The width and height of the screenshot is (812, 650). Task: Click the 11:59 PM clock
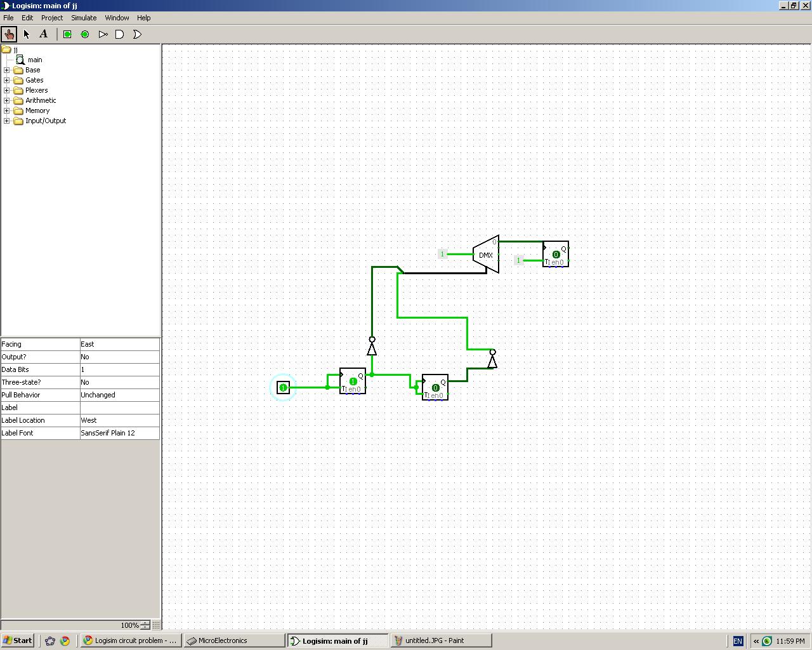pos(790,641)
